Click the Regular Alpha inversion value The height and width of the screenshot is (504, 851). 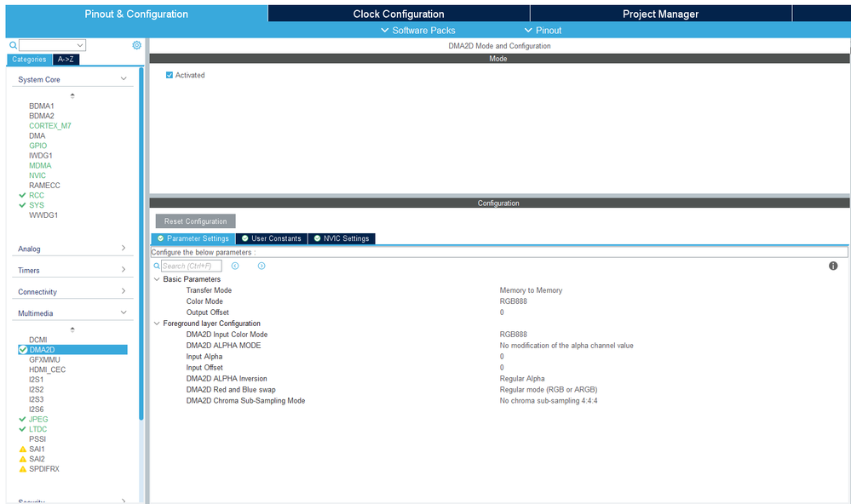click(x=522, y=379)
